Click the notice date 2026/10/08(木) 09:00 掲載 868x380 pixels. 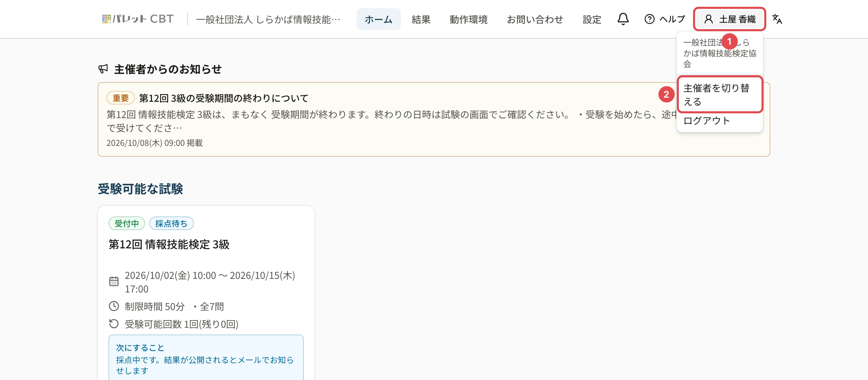pyautogui.click(x=155, y=143)
